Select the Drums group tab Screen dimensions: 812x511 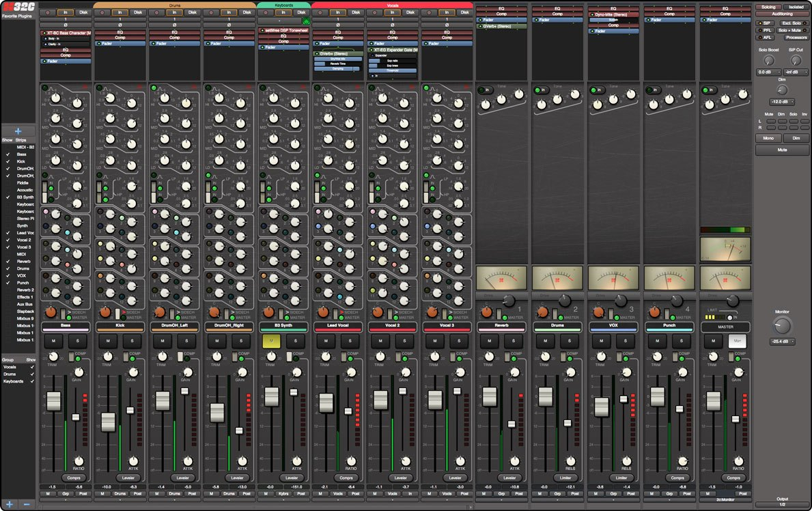pyautogui.click(x=174, y=5)
